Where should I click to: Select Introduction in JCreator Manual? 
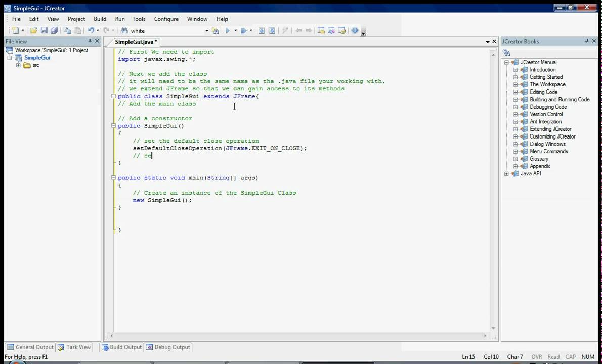tap(542, 70)
